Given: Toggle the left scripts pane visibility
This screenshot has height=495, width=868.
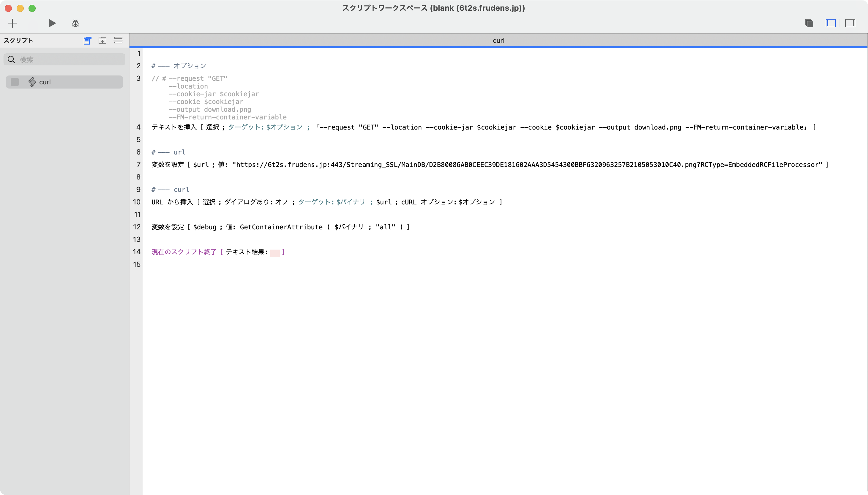Looking at the screenshot, I should coord(831,23).
